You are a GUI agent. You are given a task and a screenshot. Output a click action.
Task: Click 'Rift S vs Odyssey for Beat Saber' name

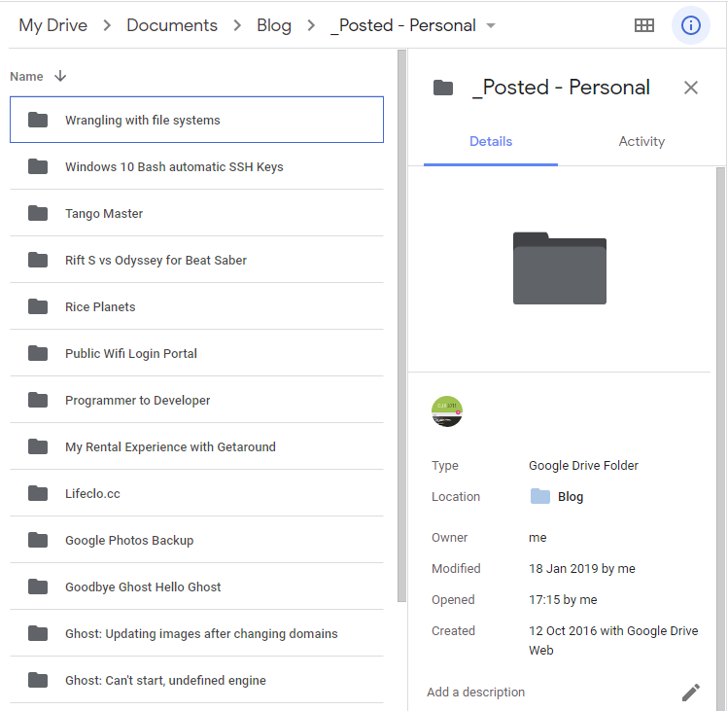156,261
